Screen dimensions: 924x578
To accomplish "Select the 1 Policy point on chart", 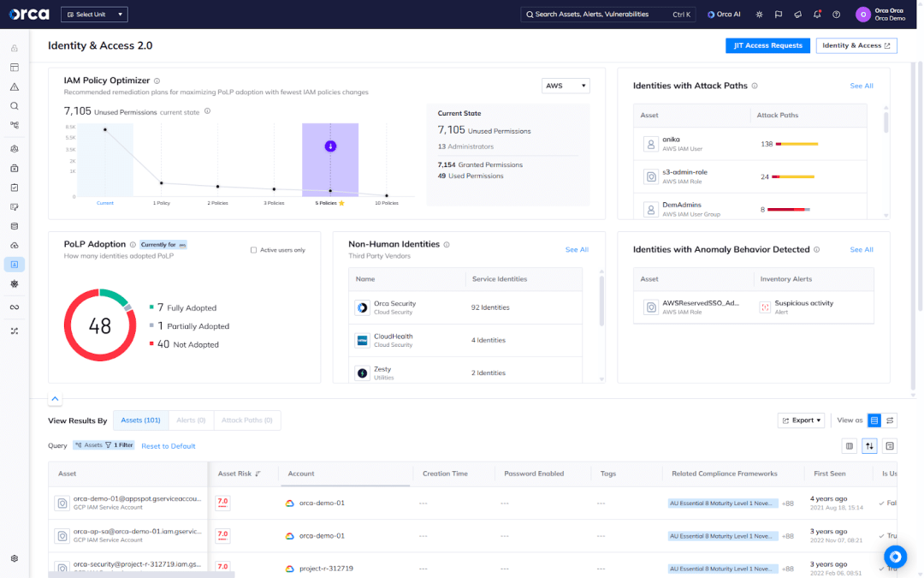I will (162, 183).
